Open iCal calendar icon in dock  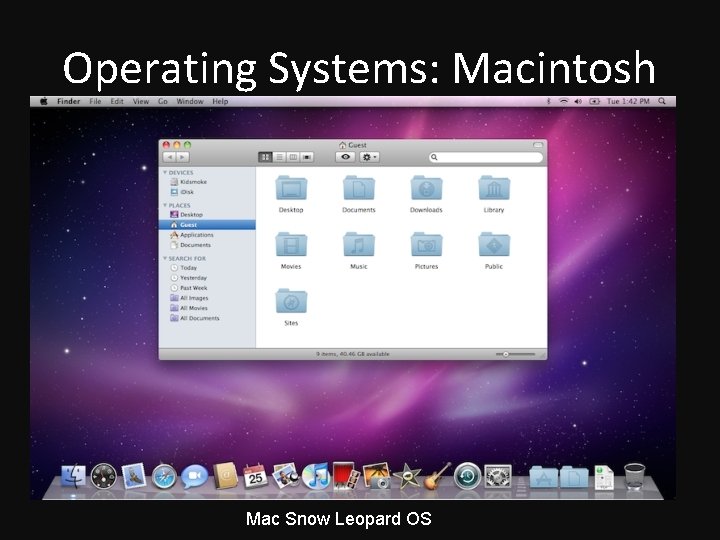point(255,477)
